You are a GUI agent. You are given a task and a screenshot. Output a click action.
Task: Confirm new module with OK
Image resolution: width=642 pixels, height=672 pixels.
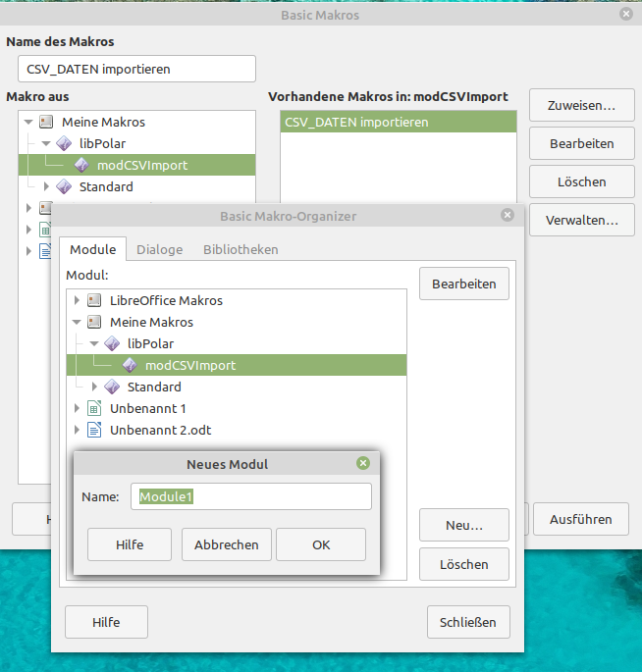click(321, 544)
